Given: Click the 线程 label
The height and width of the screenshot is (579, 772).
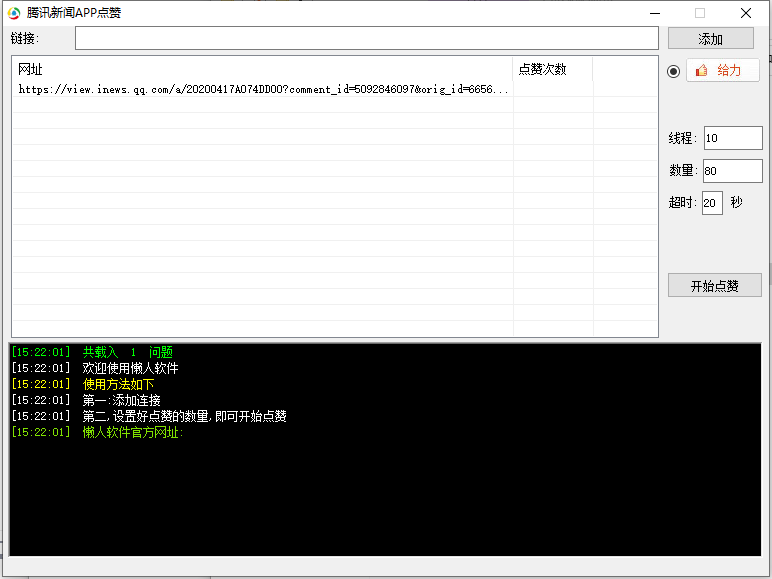Looking at the screenshot, I should coord(682,138).
